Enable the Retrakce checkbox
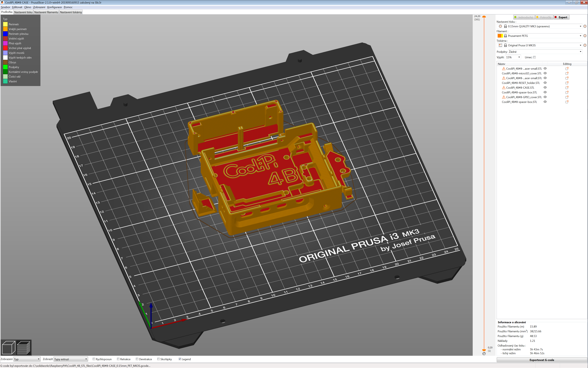The image size is (588, 368). 118,359
